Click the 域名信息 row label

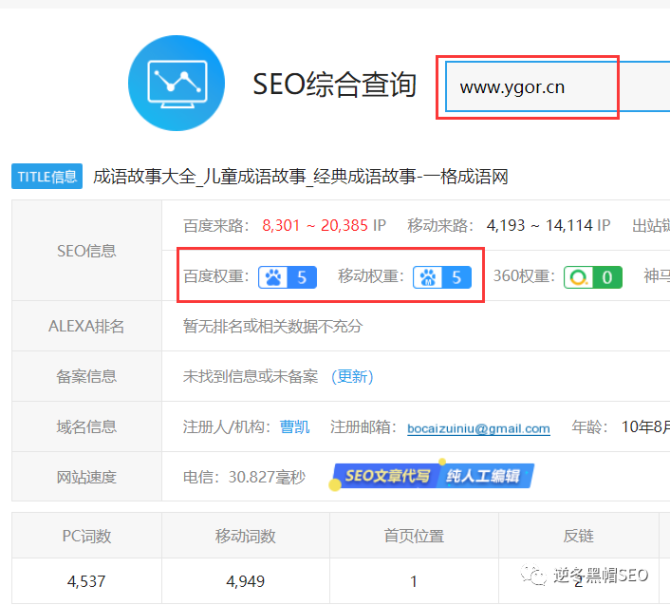tap(87, 427)
